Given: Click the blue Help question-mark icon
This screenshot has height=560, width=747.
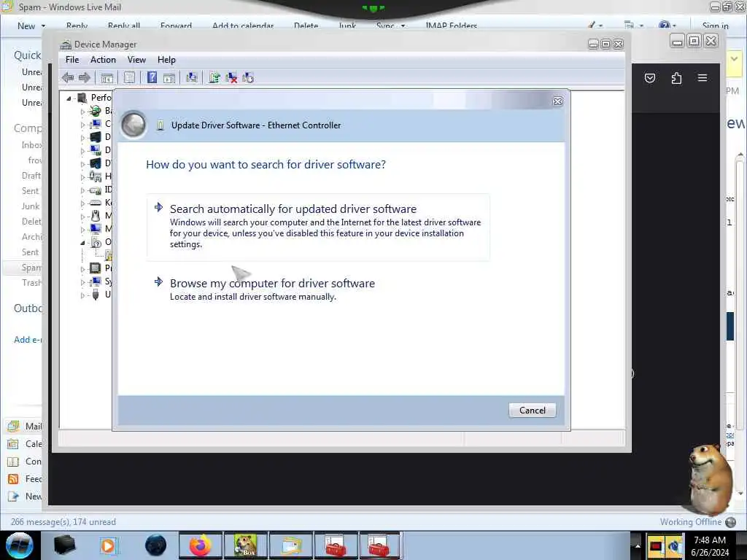Looking at the screenshot, I should click(x=152, y=77).
